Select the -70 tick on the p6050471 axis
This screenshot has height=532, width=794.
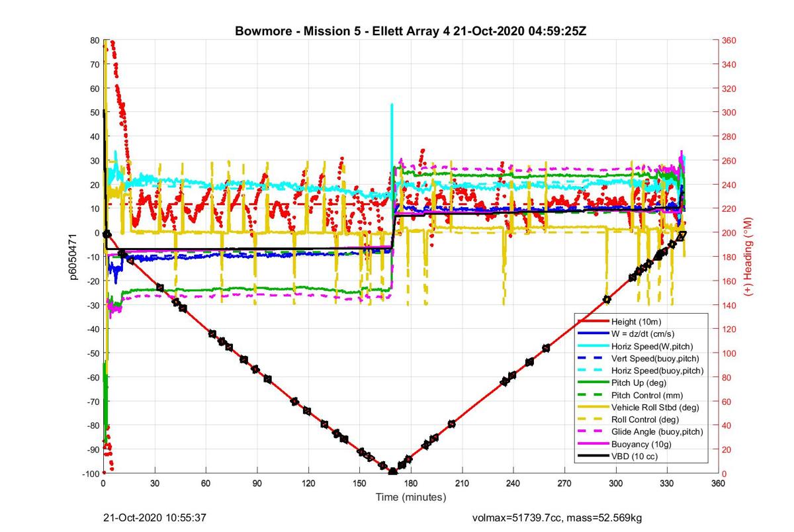(x=93, y=401)
